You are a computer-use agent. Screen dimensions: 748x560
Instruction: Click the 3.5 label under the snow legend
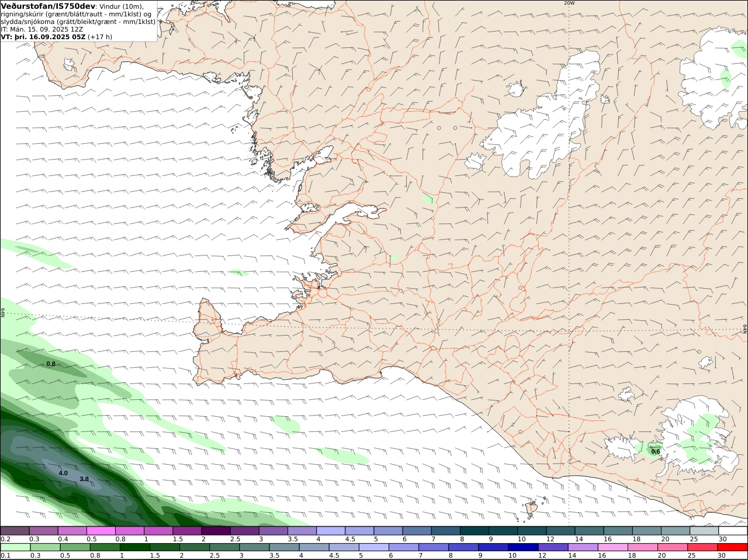(293, 539)
